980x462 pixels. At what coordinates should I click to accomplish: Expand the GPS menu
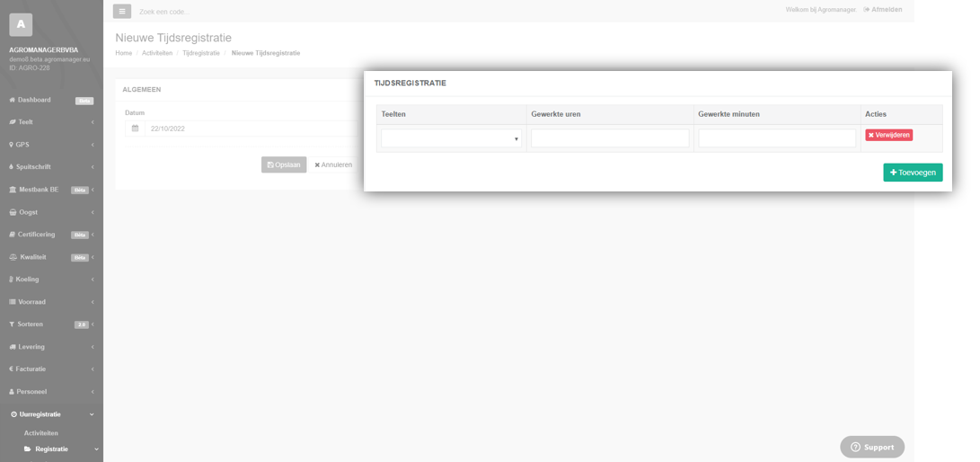(51, 145)
